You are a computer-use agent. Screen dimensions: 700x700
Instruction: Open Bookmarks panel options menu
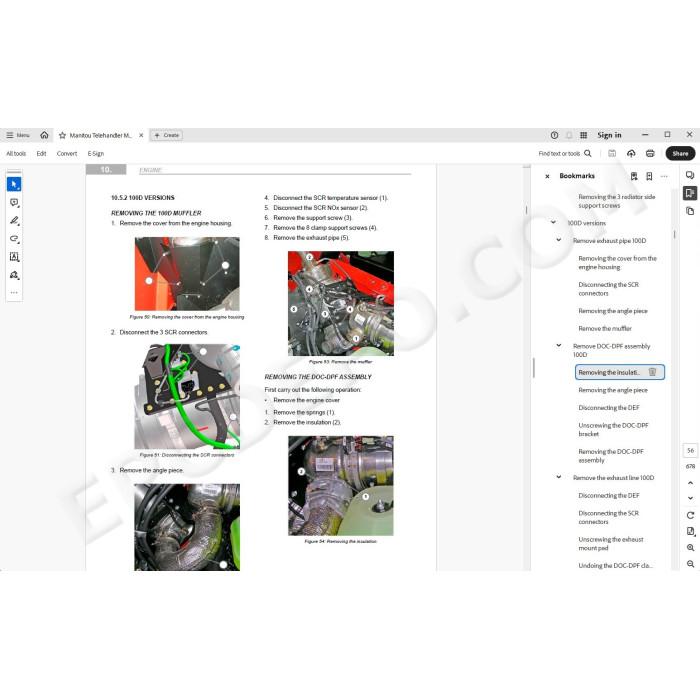tap(664, 176)
